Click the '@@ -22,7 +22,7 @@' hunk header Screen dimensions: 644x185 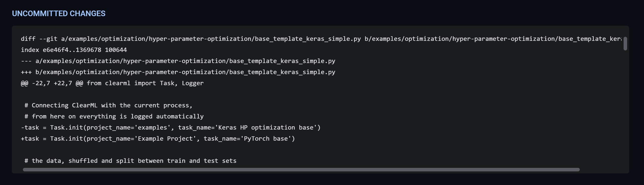point(52,83)
